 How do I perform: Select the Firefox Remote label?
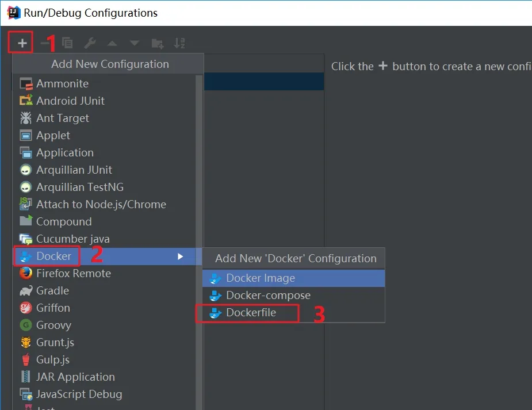pos(74,273)
